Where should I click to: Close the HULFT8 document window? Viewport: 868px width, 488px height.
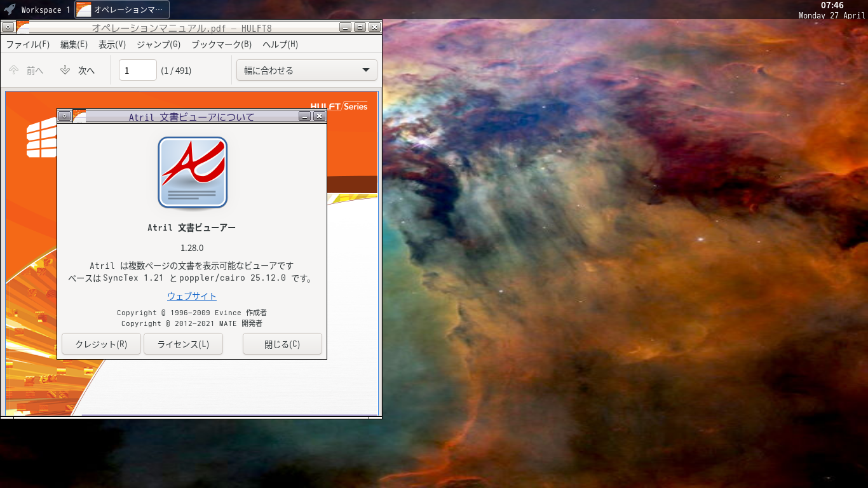[374, 27]
